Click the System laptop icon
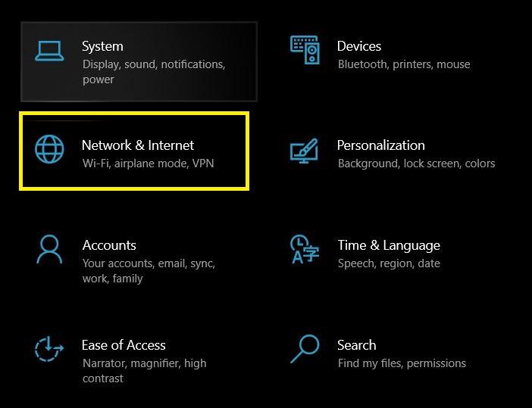This screenshot has width=532, height=408. [x=49, y=51]
